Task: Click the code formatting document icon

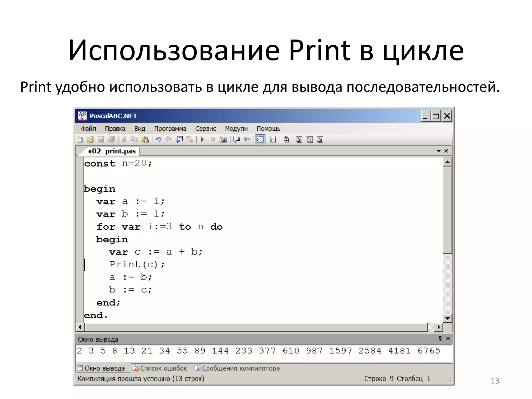Action: click(x=273, y=139)
